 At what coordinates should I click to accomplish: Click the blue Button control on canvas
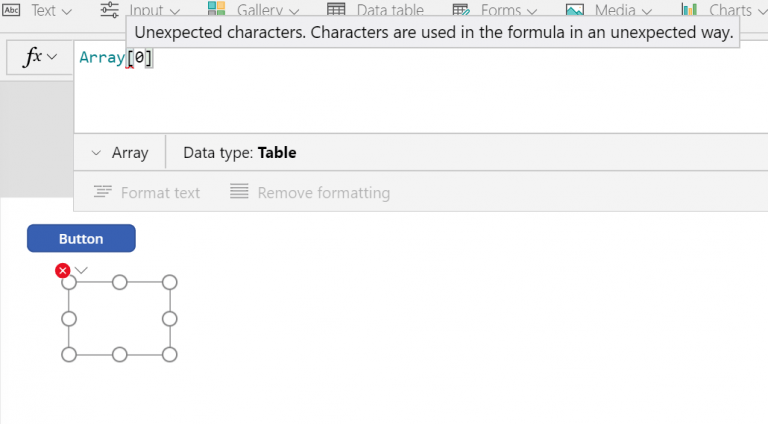pos(81,238)
